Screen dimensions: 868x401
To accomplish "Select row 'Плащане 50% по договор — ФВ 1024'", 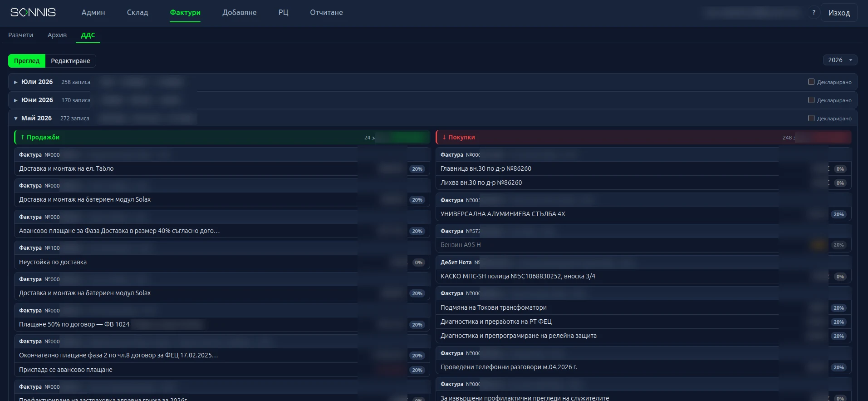I will [x=222, y=324].
